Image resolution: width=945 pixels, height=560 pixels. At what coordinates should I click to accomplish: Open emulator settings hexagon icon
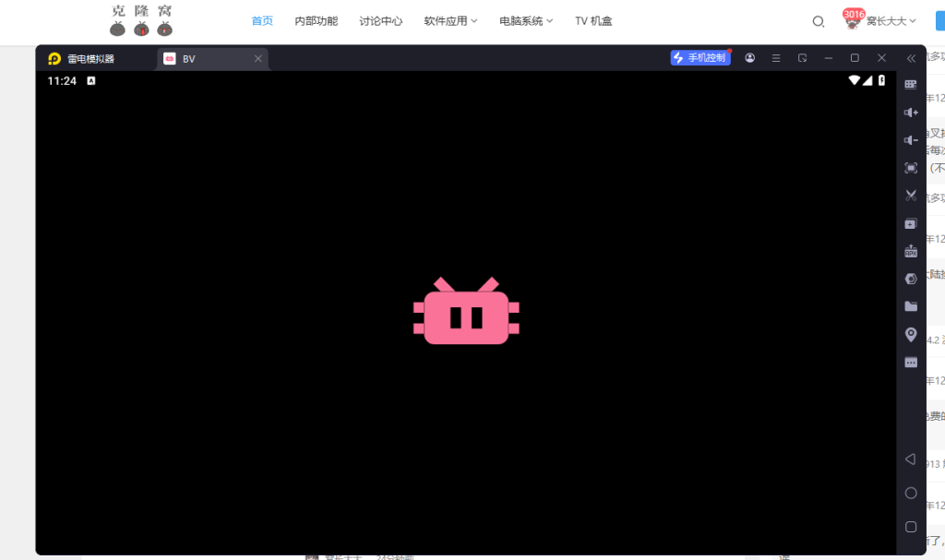(x=911, y=279)
